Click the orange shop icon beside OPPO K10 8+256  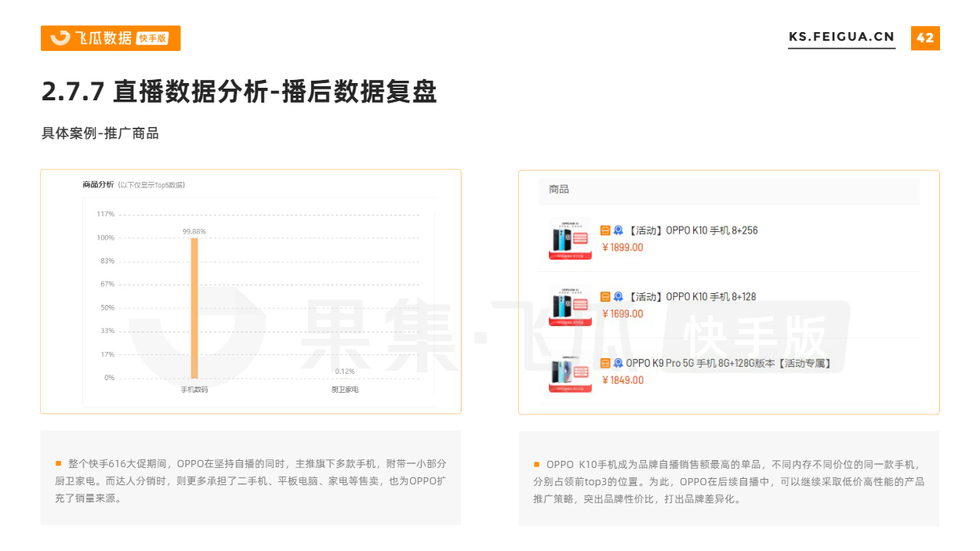point(605,230)
